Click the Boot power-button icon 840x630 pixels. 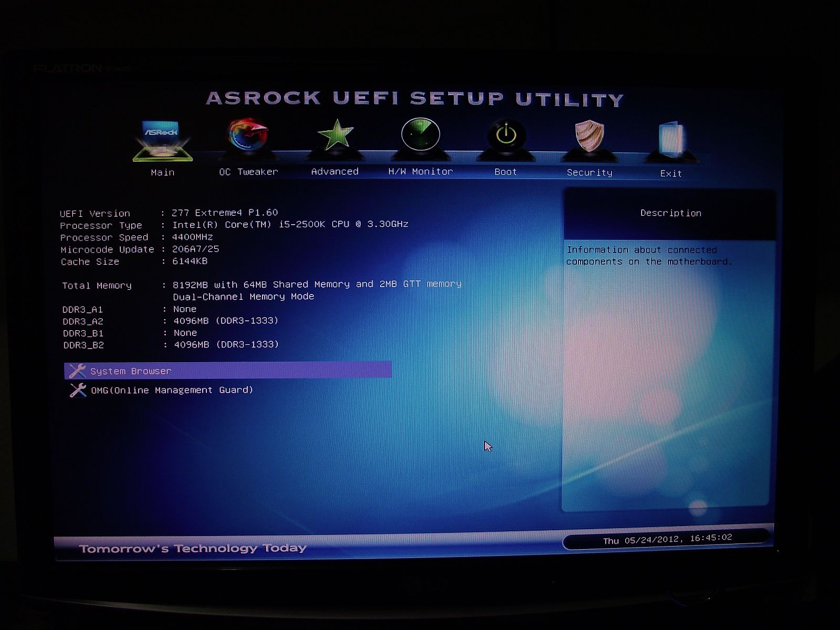coord(506,135)
